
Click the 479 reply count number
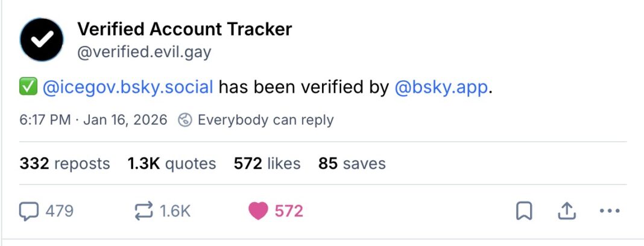pos(60,211)
